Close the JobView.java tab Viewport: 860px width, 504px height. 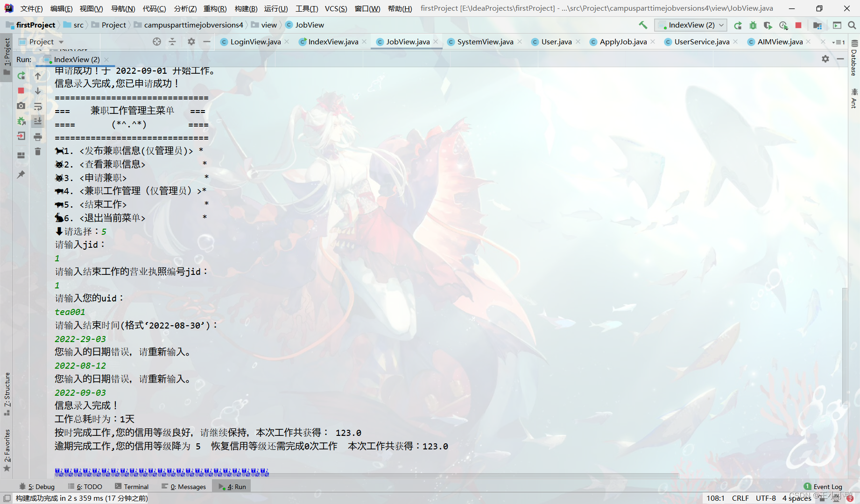[436, 42]
